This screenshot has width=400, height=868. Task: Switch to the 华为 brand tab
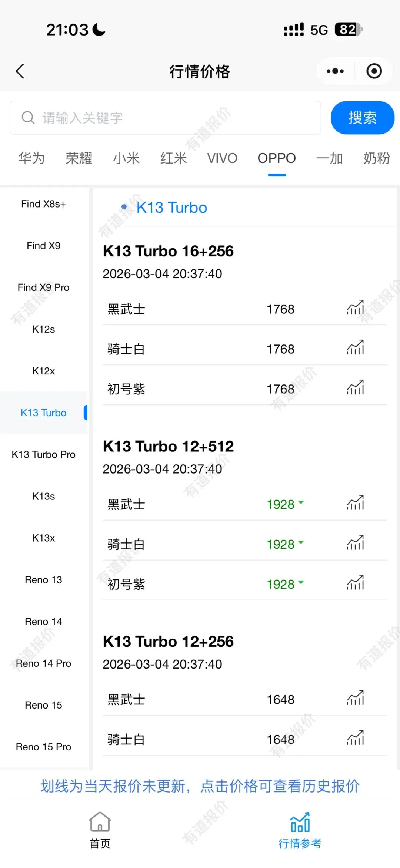(32, 158)
